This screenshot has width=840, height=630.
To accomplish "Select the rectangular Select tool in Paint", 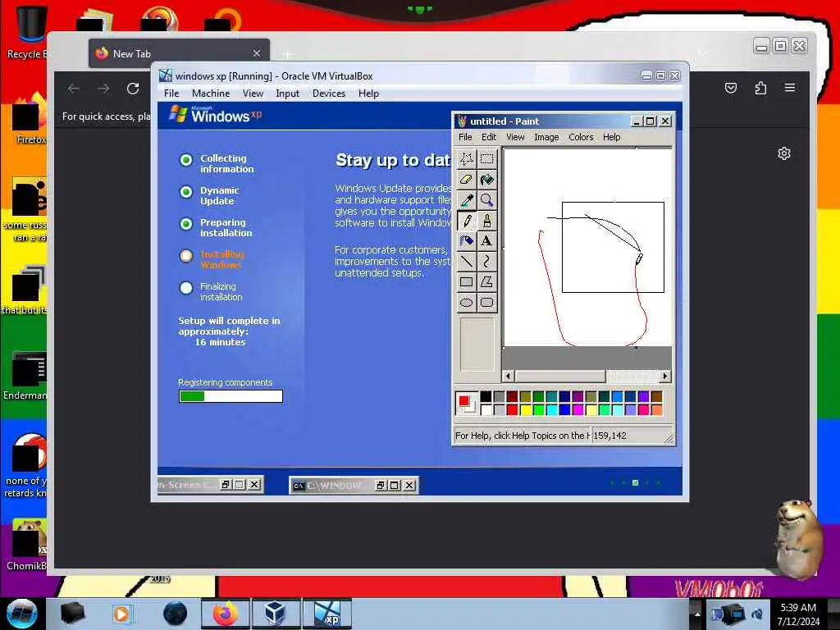I will pyautogui.click(x=486, y=158).
